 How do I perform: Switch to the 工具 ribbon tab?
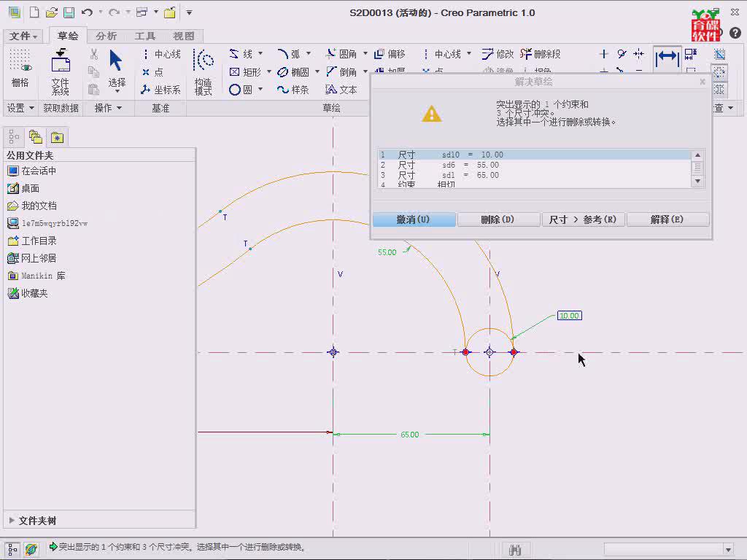(145, 36)
